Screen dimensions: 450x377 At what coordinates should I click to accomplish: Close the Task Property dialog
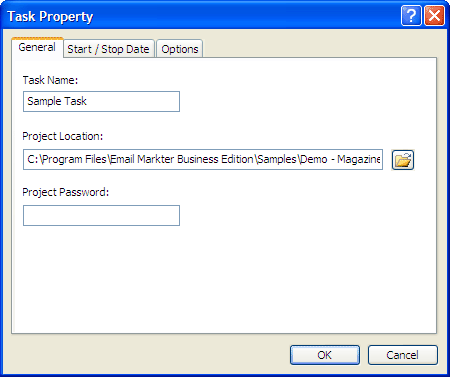[434, 15]
